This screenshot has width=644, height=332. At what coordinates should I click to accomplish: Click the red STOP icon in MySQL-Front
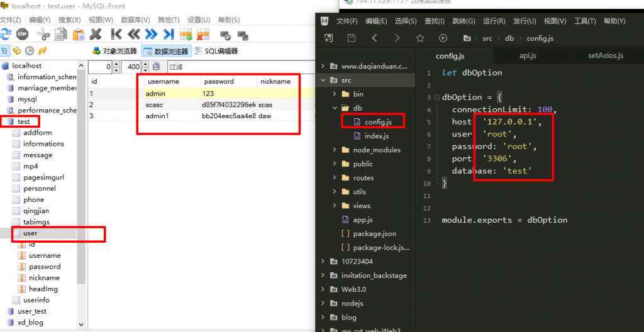[23, 34]
